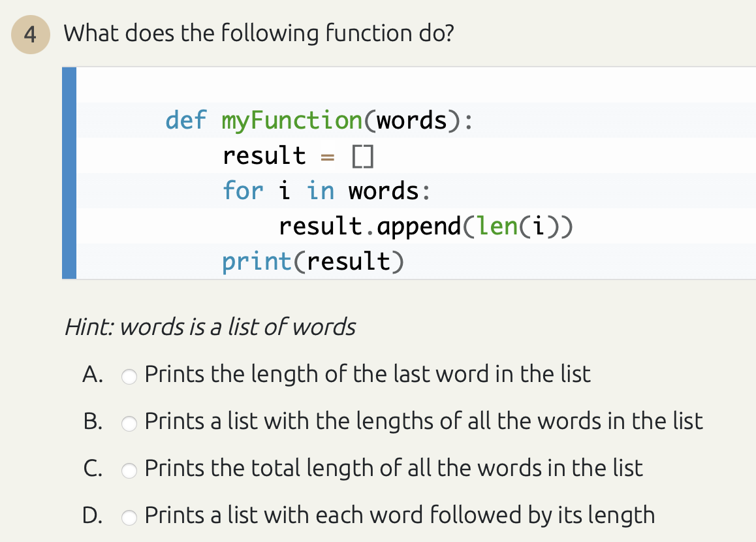Image resolution: width=756 pixels, height=542 pixels.
Task: Click the letter label A beside first option
Action: click(91, 374)
